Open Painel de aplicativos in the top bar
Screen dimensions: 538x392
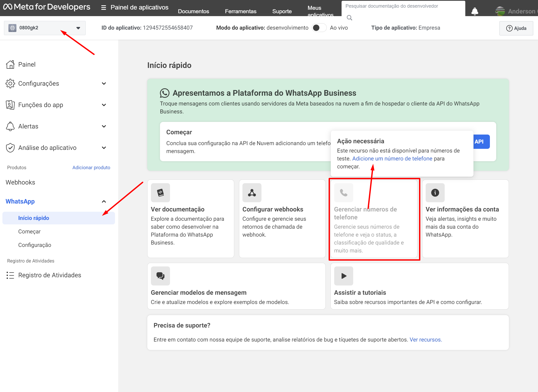click(x=139, y=7)
